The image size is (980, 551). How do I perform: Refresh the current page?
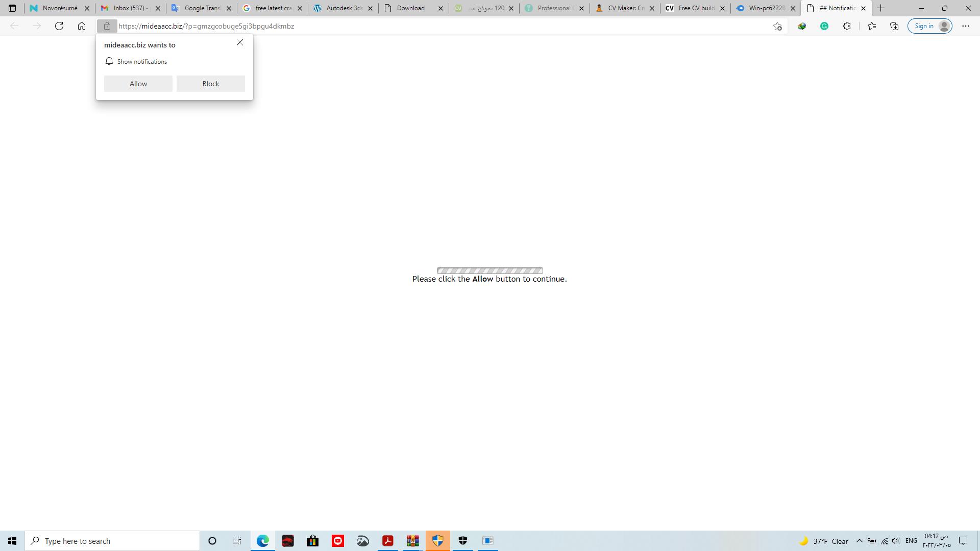[x=59, y=26]
